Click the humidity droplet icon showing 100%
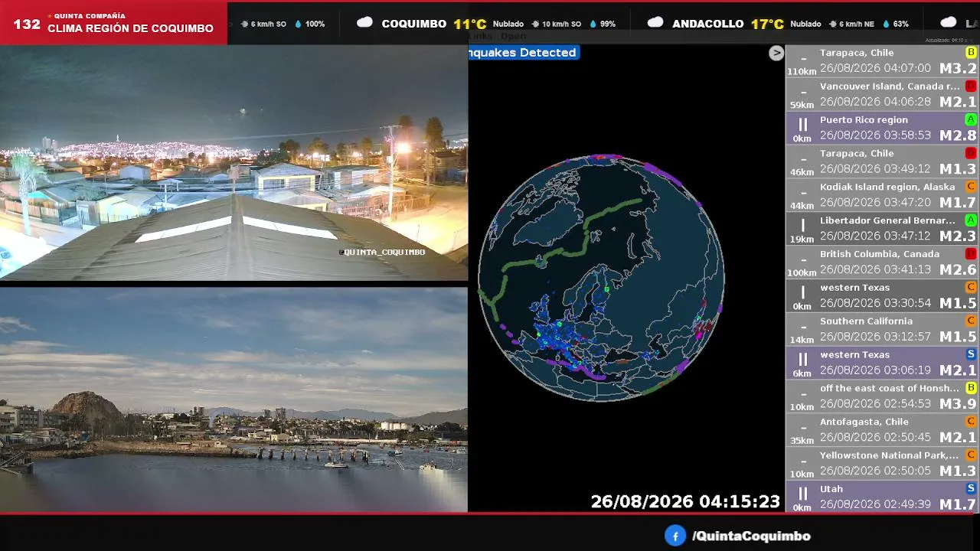Screen dimensions: 980x551 tap(298, 24)
